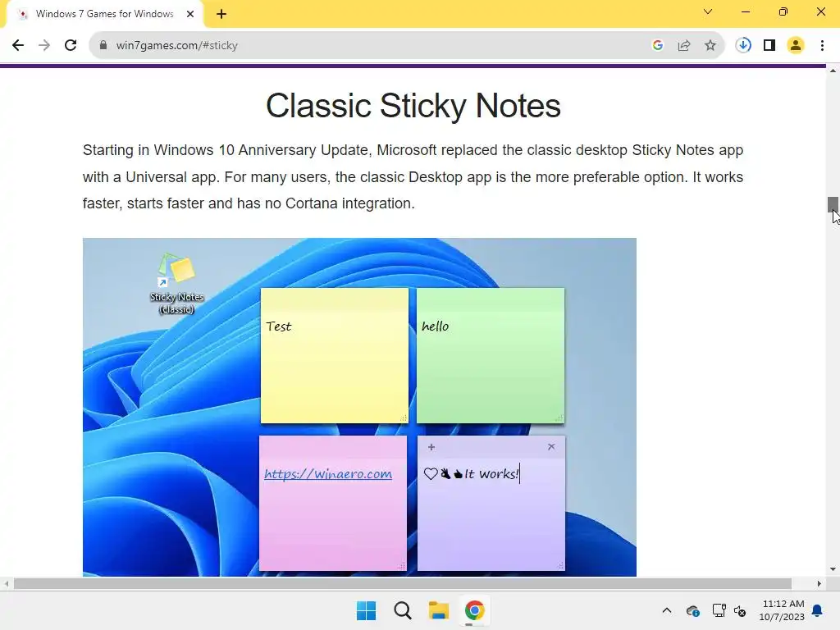Open Chrome downloads icon
The image size is (840, 630).
(743, 46)
